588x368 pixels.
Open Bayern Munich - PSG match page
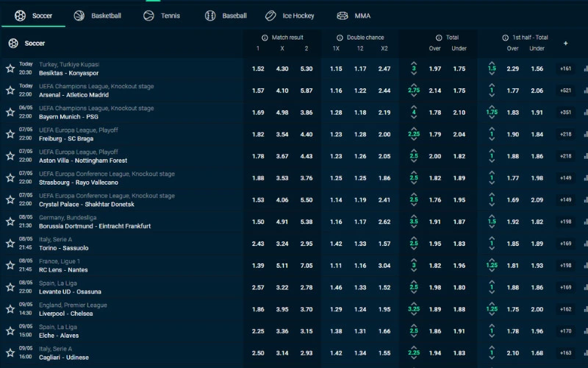click(x=68, y=117)
